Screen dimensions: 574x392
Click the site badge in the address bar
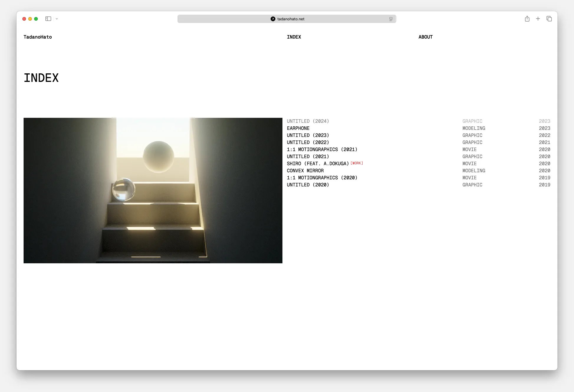(273, 19)
